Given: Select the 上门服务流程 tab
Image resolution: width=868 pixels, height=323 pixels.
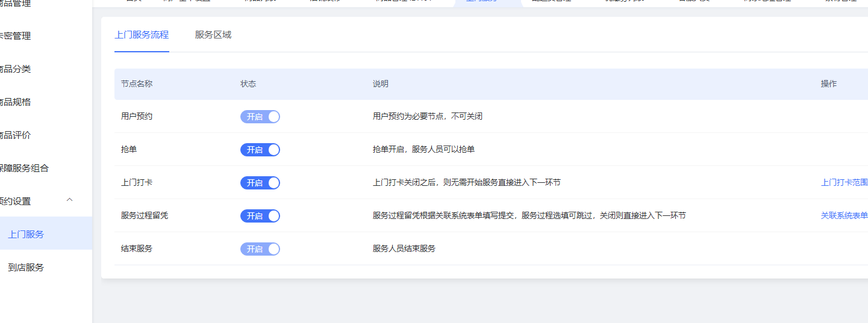Looking at the screenshot, I should point(142,35).
